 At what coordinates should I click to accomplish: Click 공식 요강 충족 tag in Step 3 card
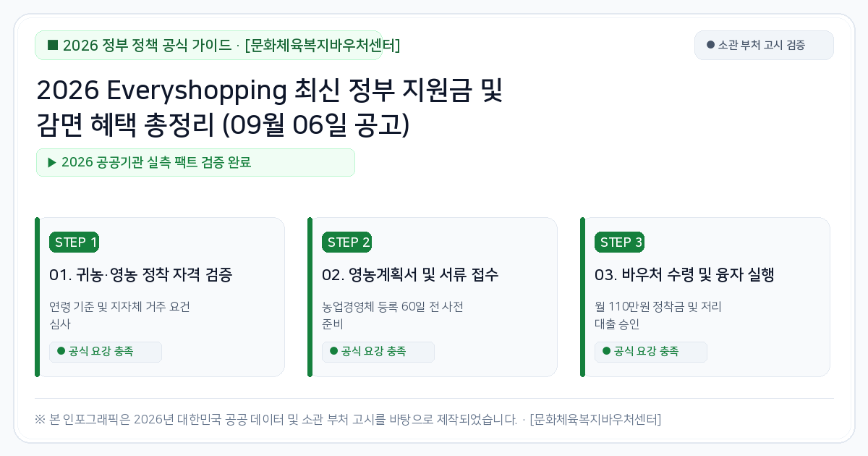pos(651,352)
